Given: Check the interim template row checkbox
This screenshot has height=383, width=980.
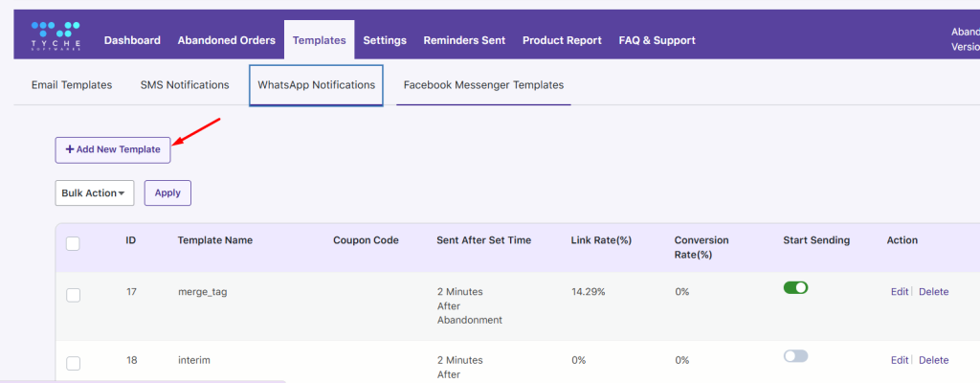Looking at the screenshot, I should (x=73, y=363).
